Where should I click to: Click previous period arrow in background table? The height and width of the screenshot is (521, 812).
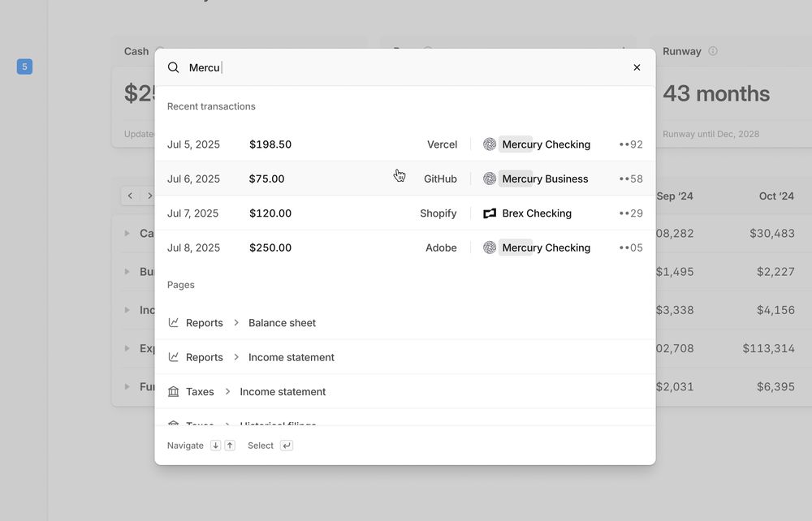pos(130,196)
